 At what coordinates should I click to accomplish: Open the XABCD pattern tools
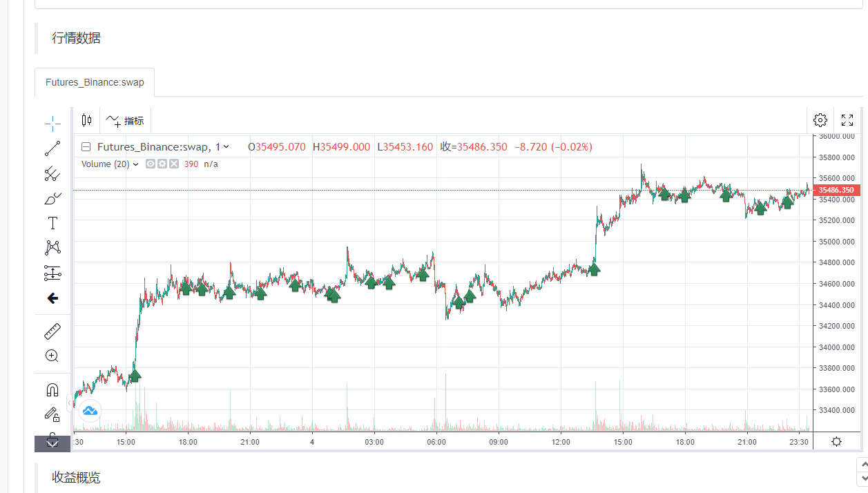click(52, 247)
